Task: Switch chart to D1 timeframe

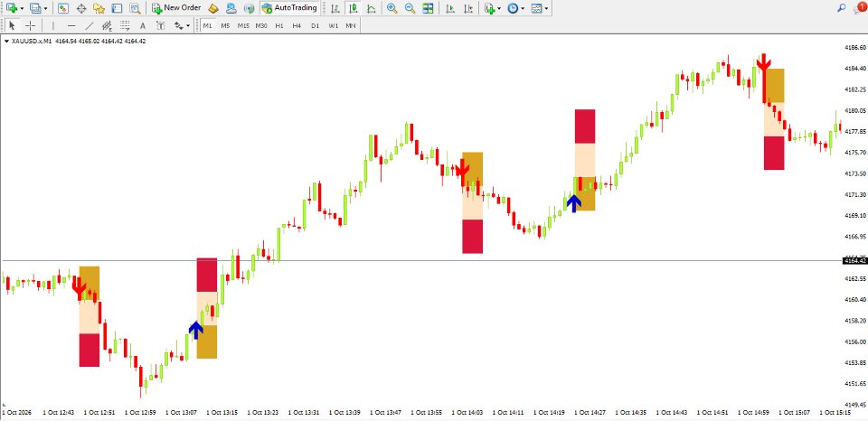Action: pyautogui.click(x=315, y=25)
